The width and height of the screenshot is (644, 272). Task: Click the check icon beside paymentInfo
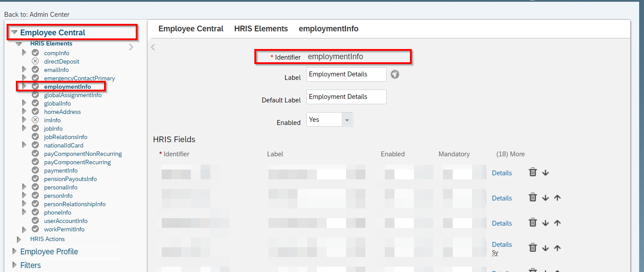coord(35,170)
